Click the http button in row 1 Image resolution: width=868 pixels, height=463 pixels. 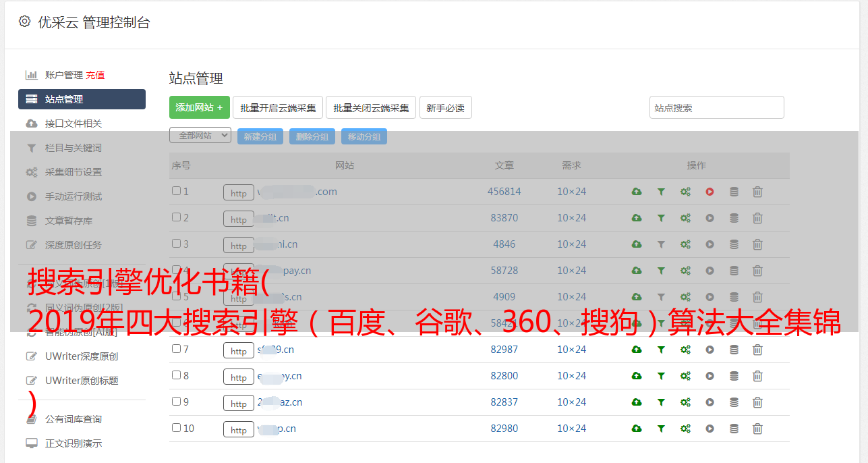pos(239,193)
